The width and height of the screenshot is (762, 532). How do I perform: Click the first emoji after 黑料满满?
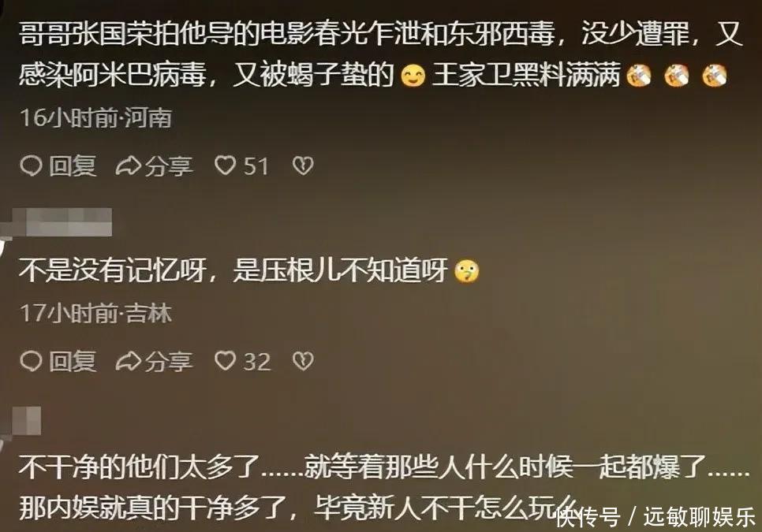[x=639, y=76]
